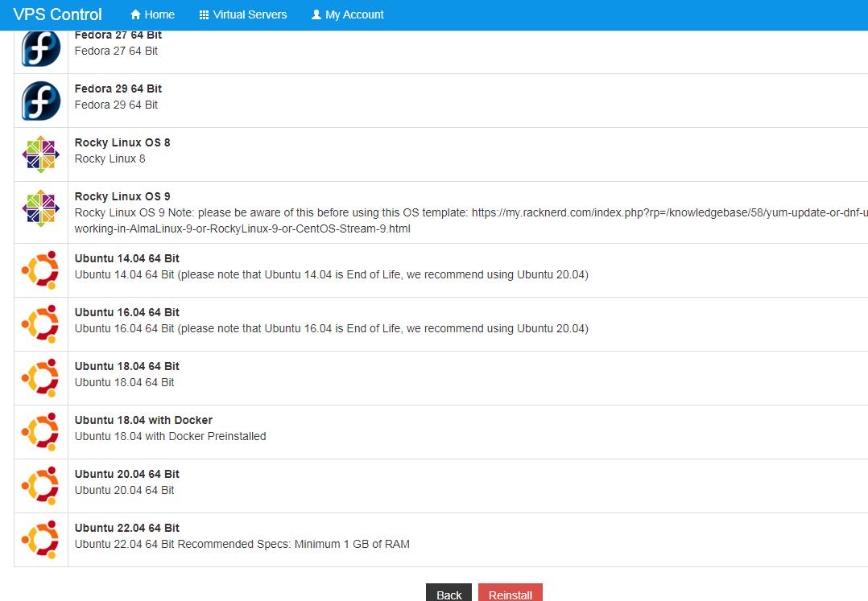Click the 'Rocky Linux 8' description text
This screenshot has height=601, width=868.
110,158
